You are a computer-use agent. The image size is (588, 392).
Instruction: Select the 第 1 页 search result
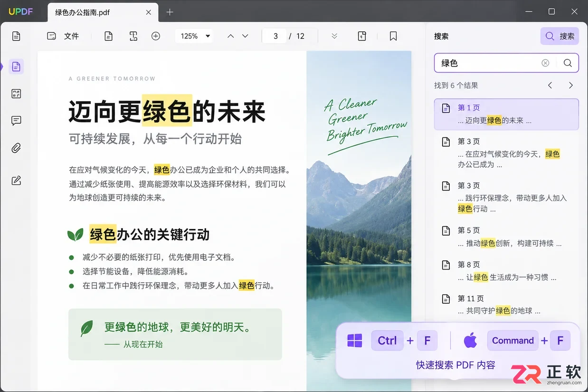click(506, 114)
